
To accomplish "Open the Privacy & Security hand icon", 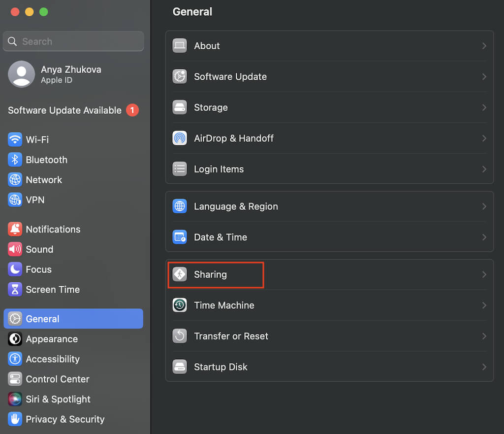I will coord(15,419).
